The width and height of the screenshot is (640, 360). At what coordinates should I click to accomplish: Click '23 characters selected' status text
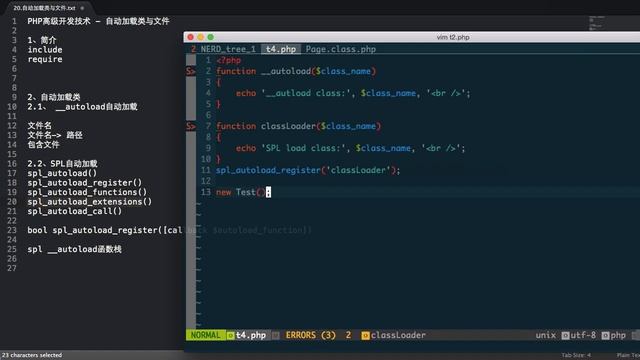pos(32,355)
